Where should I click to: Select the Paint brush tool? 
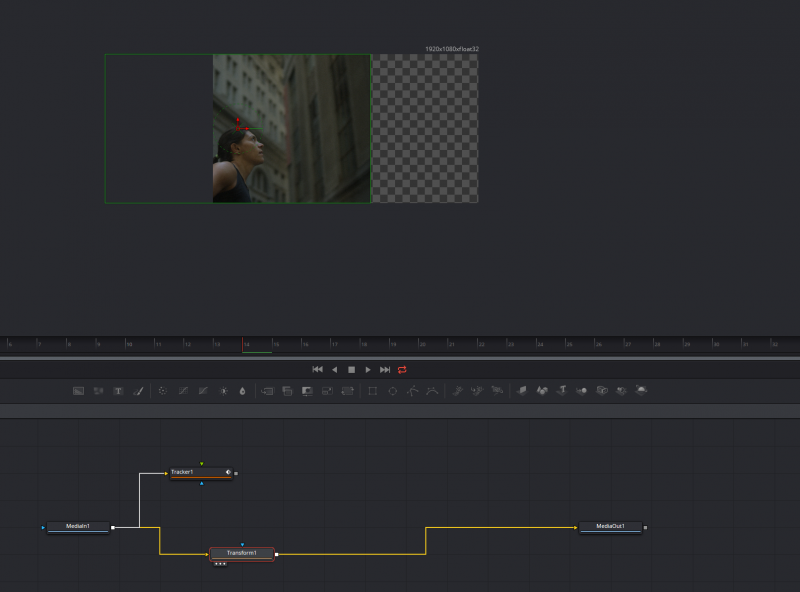139,391
